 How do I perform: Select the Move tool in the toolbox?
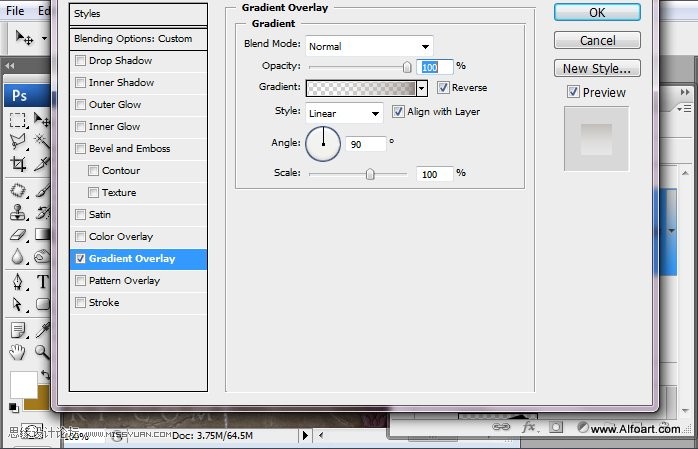[42, 120]
